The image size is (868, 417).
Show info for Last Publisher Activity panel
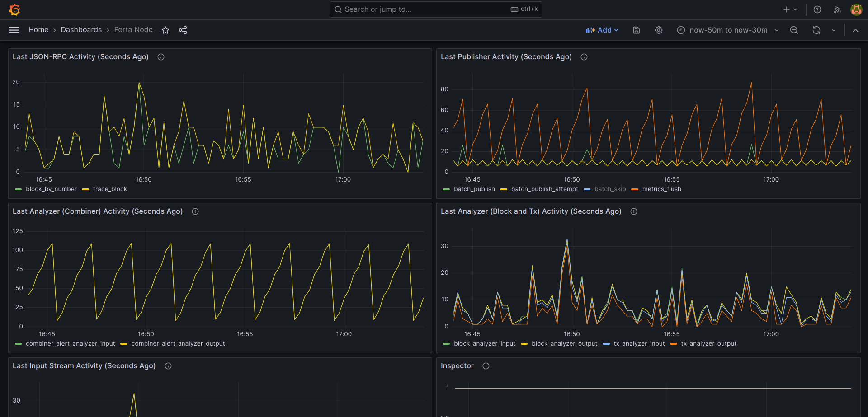click(x=584, y=57)
